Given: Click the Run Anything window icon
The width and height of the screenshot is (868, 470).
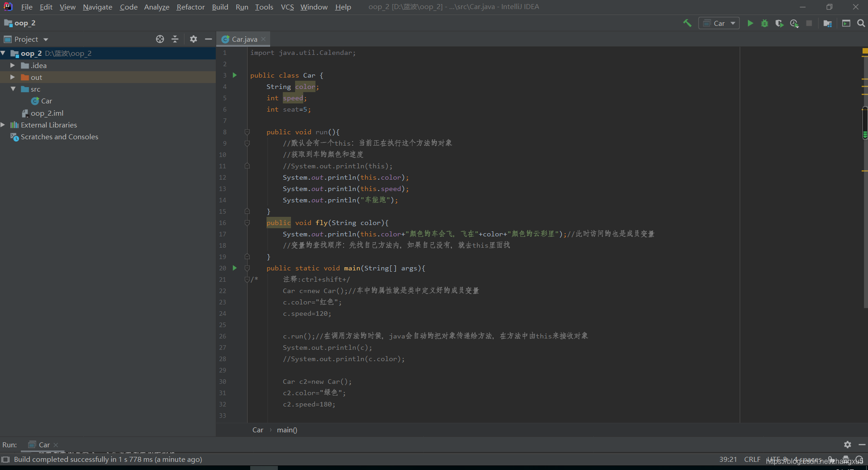Looking at the screenshot, I should [x=846, y=23].
